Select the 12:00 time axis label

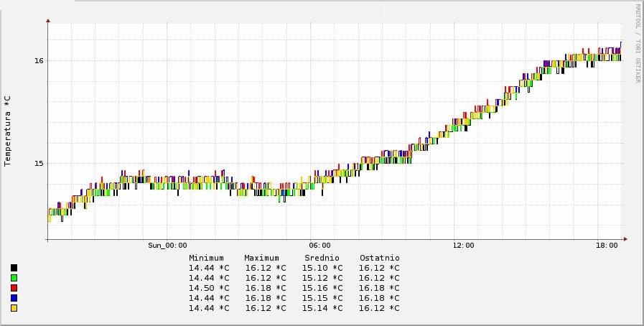click(463, 246)
